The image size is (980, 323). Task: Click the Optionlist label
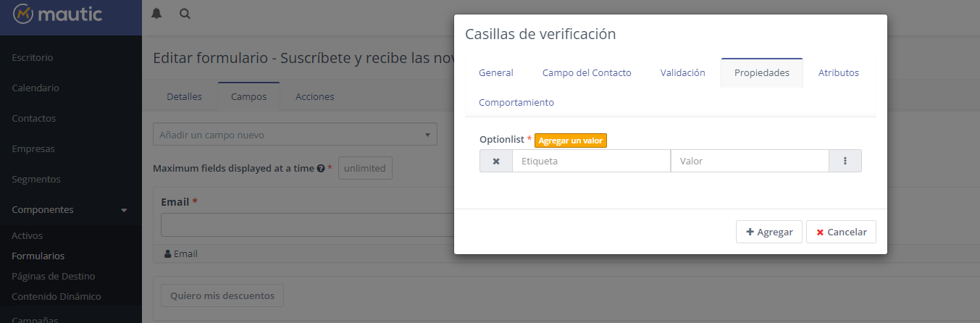coord(501,138)
